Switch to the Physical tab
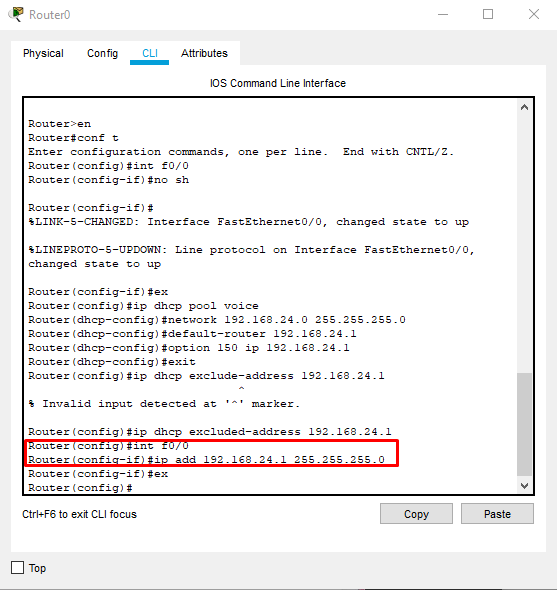 (43, 53)
